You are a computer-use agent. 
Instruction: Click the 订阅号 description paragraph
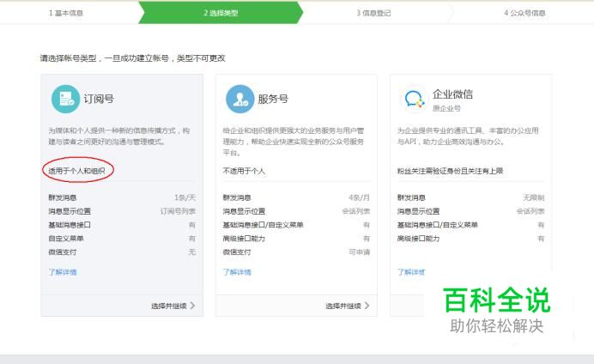pyautogui.click(x=119, y=136)
